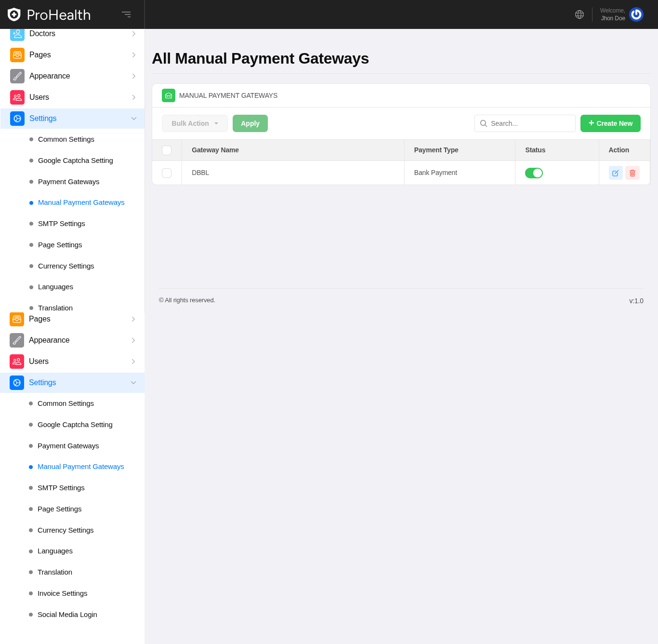The height and width of the screenshot is (644, 658).
Task: Check the select-all checkbox in table header
Action: 167,150
